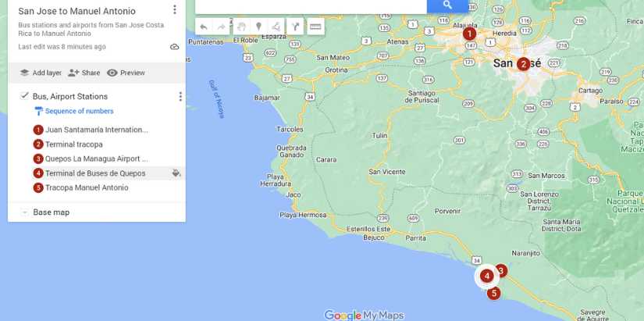The height and width of the screenshot is (321, 644).
Task: Select the add directions tool
Action: tap(295, 27)
